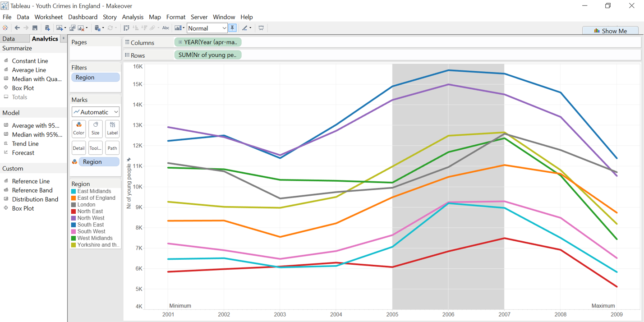Click the back arrow undo icon

pyautogui.click(x=17, y=28)
